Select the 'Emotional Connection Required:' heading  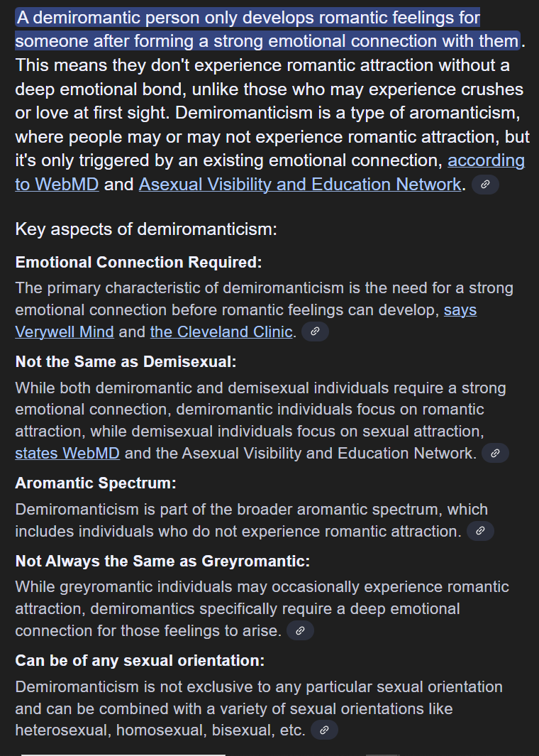click(x=139, y=262)
